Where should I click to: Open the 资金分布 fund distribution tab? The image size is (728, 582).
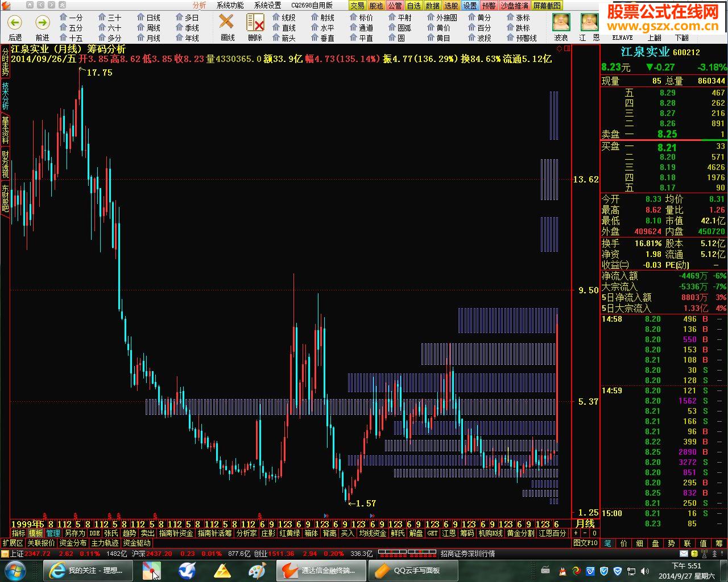(73, 543)
